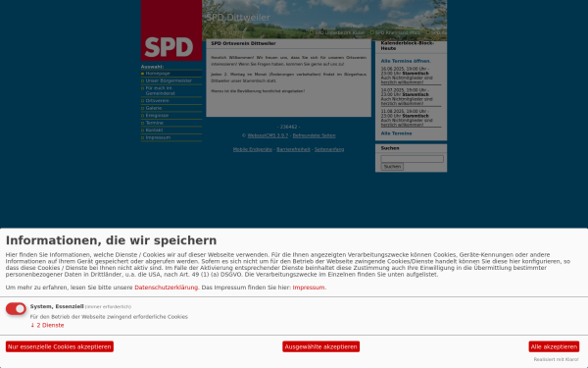The width and height of the screenshot is (588, 368).
Task: Open Galerie menu item
Action: 154,108
